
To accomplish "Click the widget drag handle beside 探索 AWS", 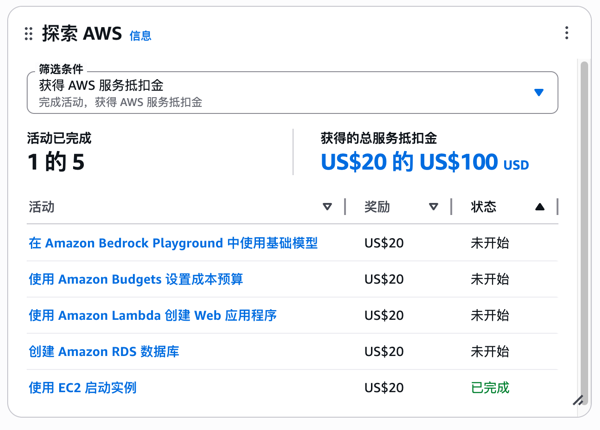I will click(x=28, y=33).
